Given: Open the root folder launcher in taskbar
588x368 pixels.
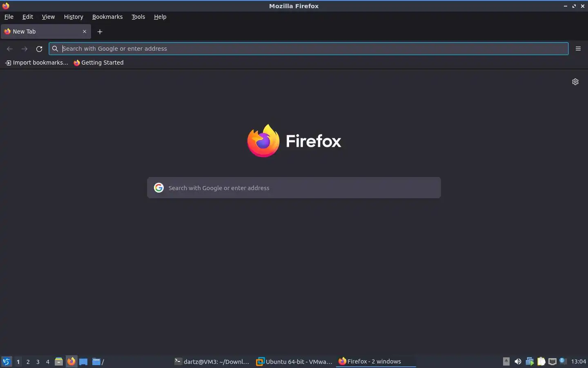Looking at the screenshot, I should tap(98, 361).
